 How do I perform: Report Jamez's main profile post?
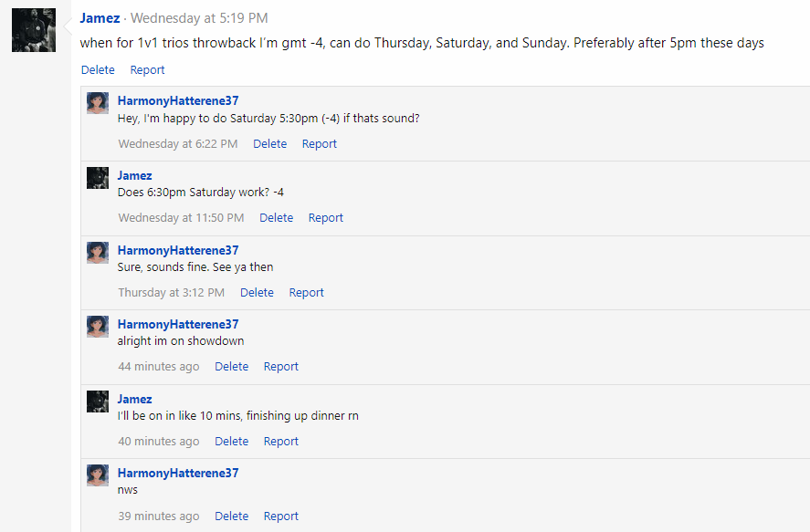tap(147, 70)
